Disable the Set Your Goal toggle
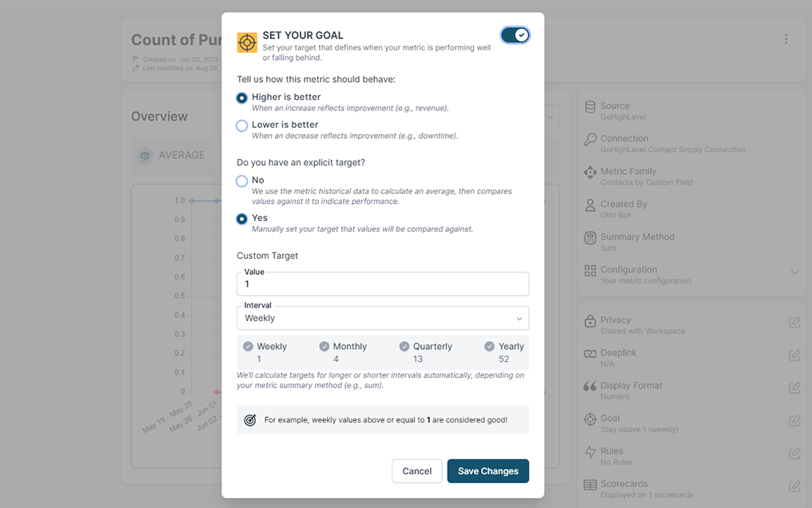812x508 pixels. [515, 35]
